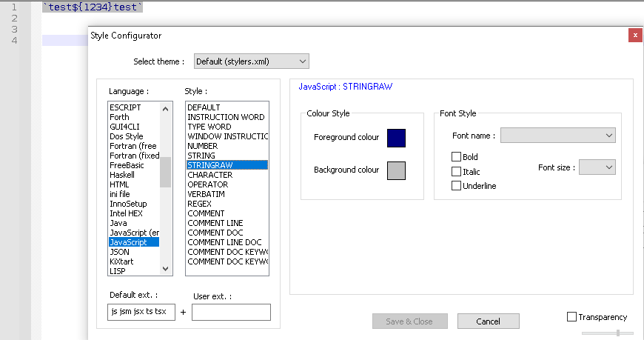The width and height of the screenshot is (644, 340).
Task: Select Dos Style in Language list
Action: (134, 136)
